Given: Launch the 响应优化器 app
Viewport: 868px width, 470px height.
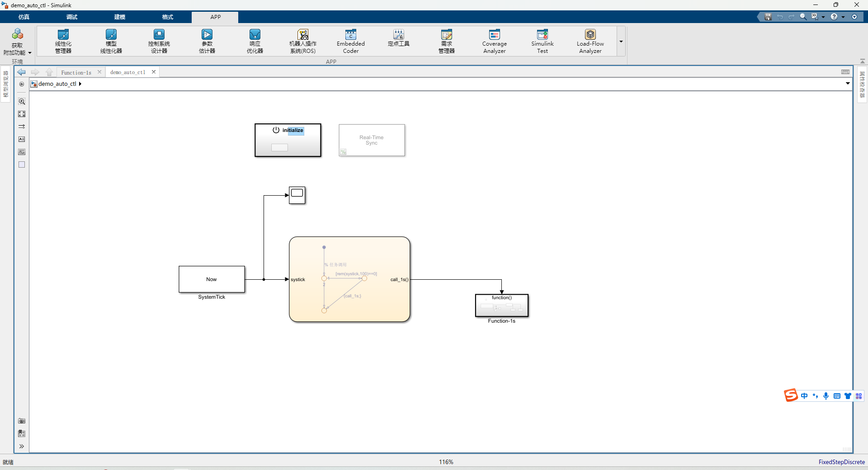Looking at the screenshot, I should (x=255, y=41).
